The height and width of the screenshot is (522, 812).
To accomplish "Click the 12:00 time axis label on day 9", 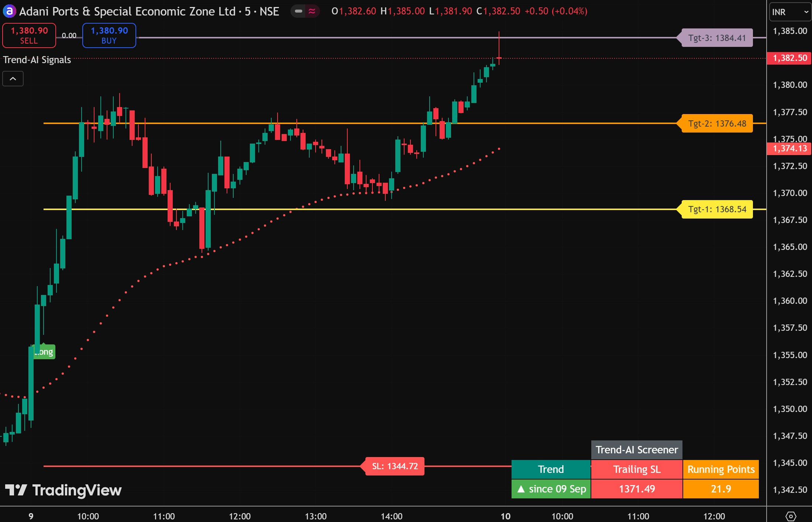I will pyautogui.click(x=240, y=516).
